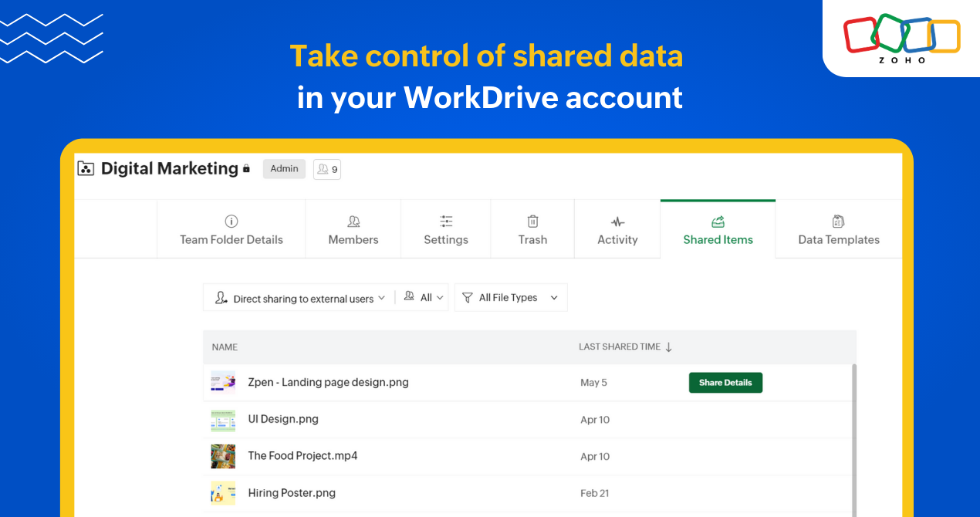Image resolution: width=980 pixels, height=517 pixels.
Task: Click the Apr 10 date for The Food Project.mp4
Action: 595,457
